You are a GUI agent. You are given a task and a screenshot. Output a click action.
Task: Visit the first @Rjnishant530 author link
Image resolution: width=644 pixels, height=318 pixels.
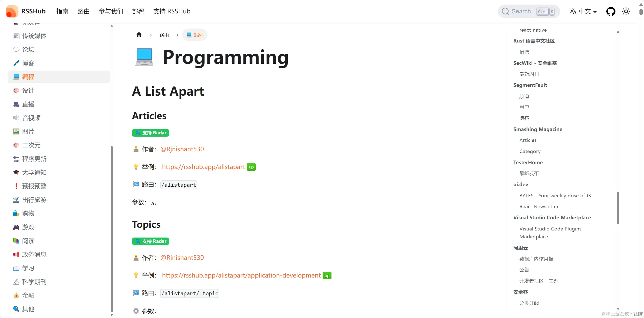[x=182, y=149]
